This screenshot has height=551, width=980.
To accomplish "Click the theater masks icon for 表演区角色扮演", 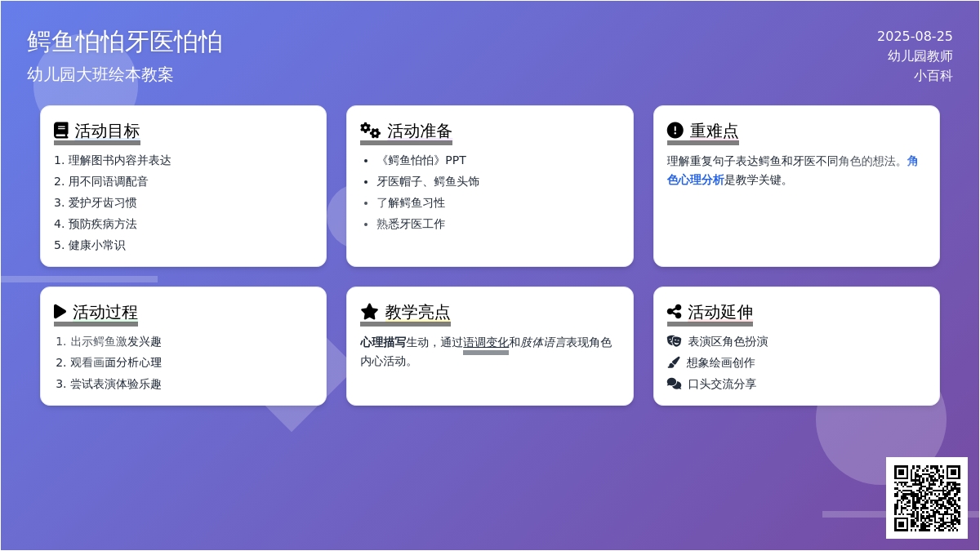I will coord(674,341).
